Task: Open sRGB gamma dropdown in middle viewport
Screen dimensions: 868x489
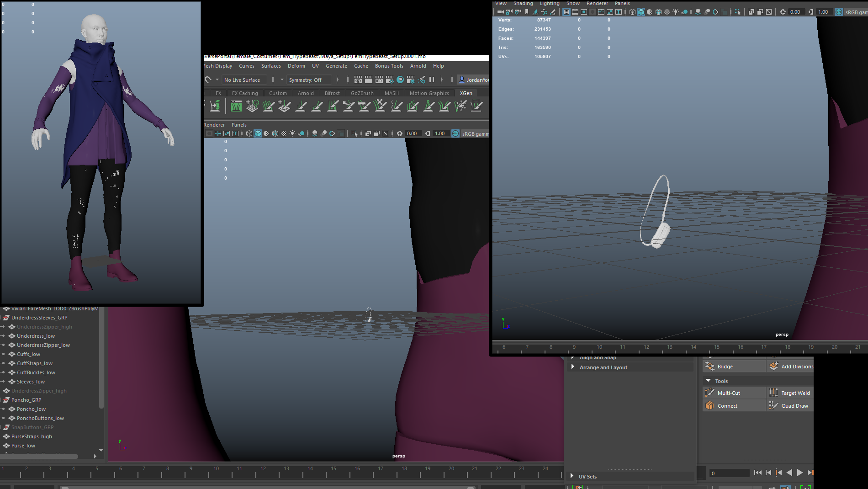Action: (475, 133)
